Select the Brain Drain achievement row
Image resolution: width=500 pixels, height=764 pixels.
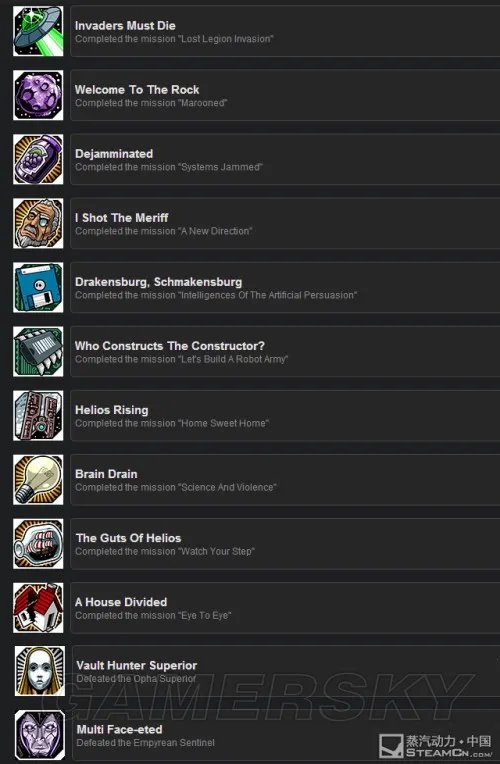285,479
